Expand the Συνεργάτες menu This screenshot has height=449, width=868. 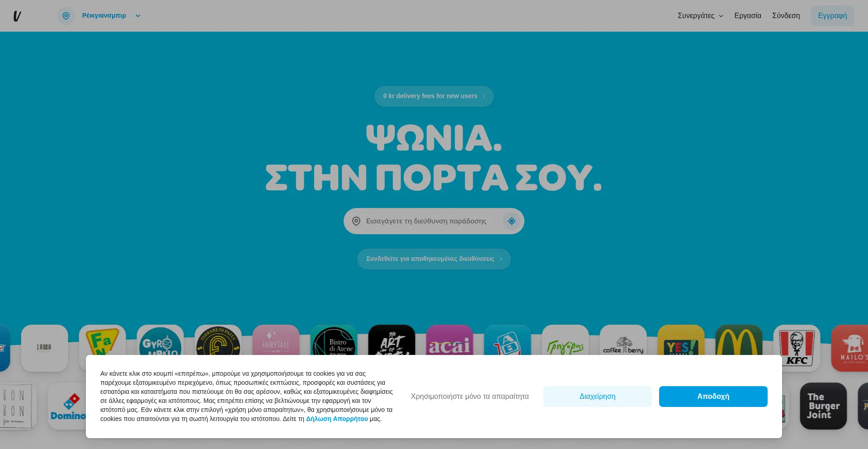pyautogui.click(x=700, y=16)
